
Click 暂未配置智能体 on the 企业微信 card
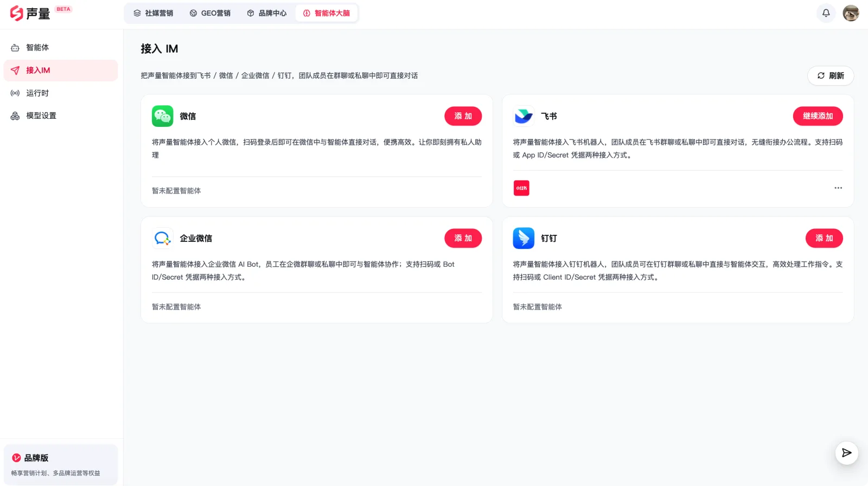[x=176, y=307]
